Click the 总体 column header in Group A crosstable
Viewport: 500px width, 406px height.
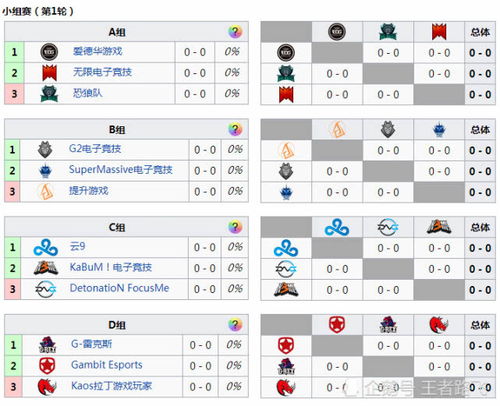(x=480, y=32)
